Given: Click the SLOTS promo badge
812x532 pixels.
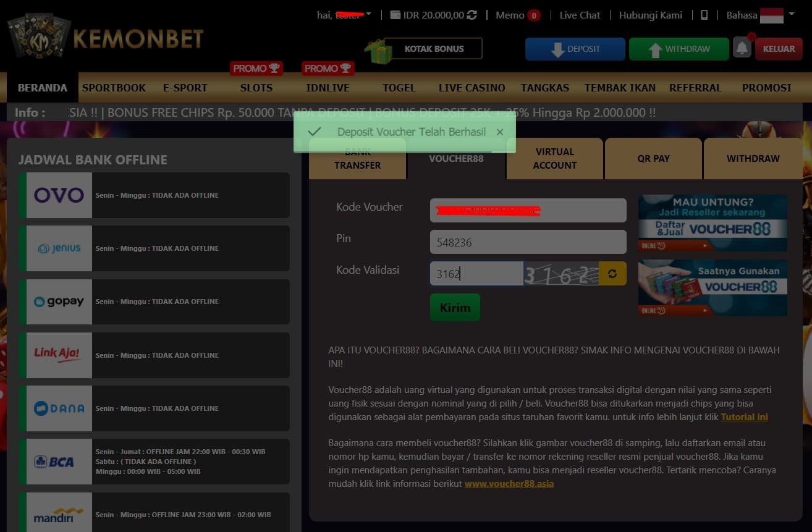Looking at the screenshot, I should [256, 68].
